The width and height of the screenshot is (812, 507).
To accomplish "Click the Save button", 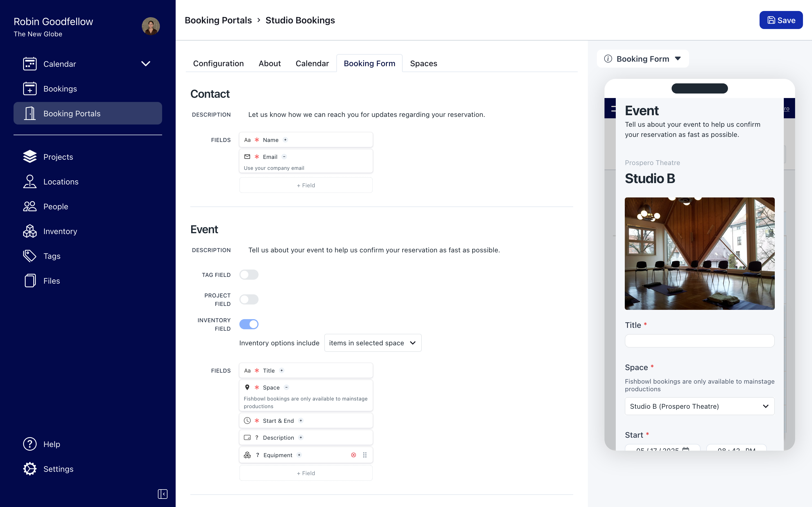I will 781,20.
